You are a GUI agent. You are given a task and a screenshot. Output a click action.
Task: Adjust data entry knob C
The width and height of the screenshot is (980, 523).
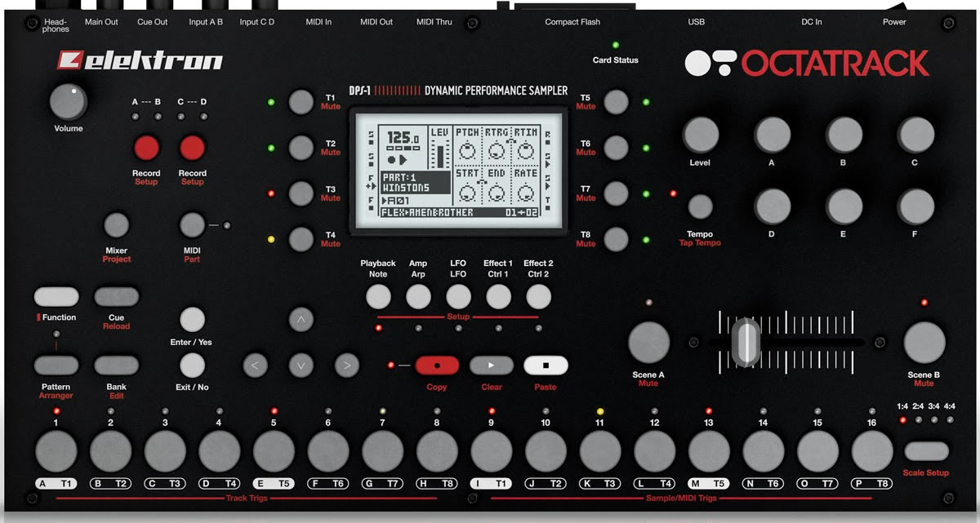(915, 135)
